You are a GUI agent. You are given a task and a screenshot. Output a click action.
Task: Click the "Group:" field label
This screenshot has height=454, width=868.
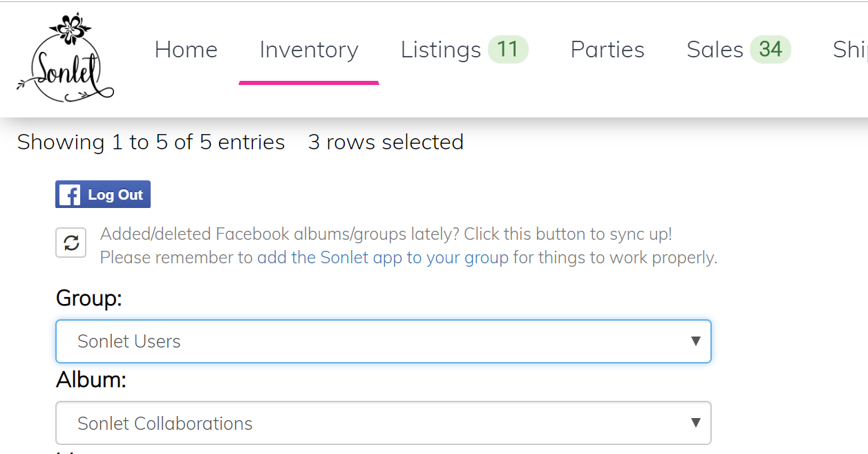click(88, 299)
